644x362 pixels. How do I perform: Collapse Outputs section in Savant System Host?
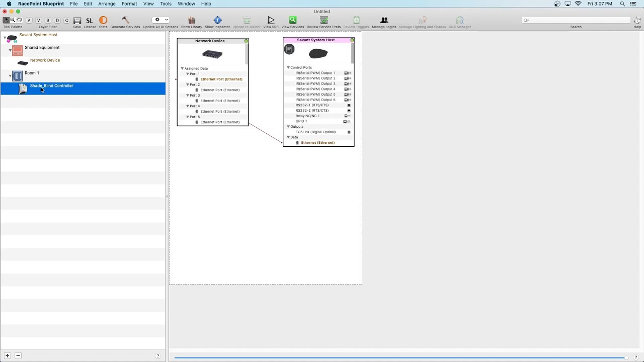pyautogui.click(x=288, y=127)
